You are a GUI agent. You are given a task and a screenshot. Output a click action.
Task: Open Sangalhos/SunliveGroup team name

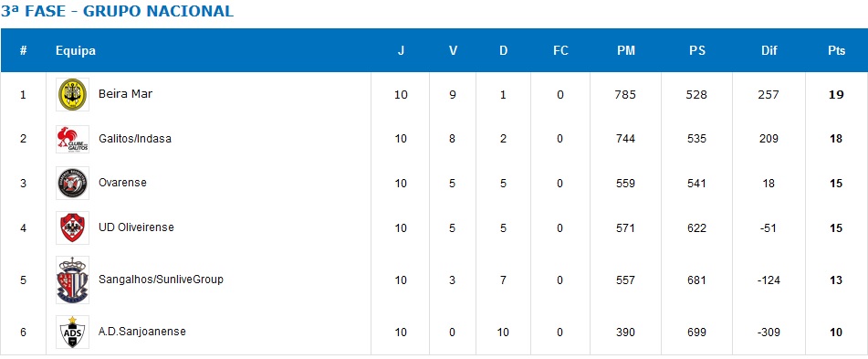pos(161,280)
